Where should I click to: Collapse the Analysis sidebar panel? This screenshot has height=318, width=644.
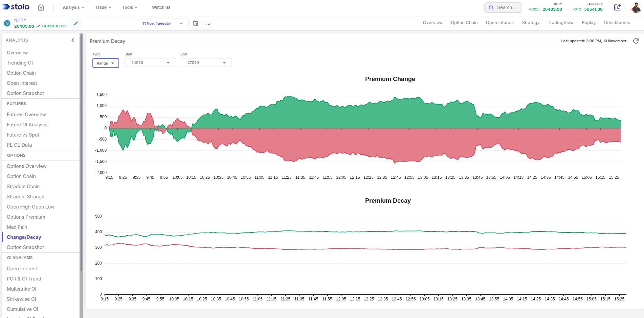click(73, 40)
